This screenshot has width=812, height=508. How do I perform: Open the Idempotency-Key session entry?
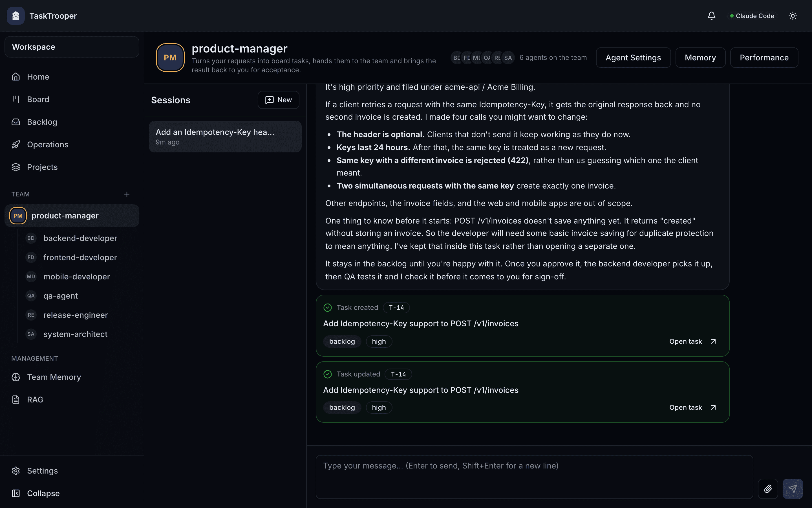[225, 136]
